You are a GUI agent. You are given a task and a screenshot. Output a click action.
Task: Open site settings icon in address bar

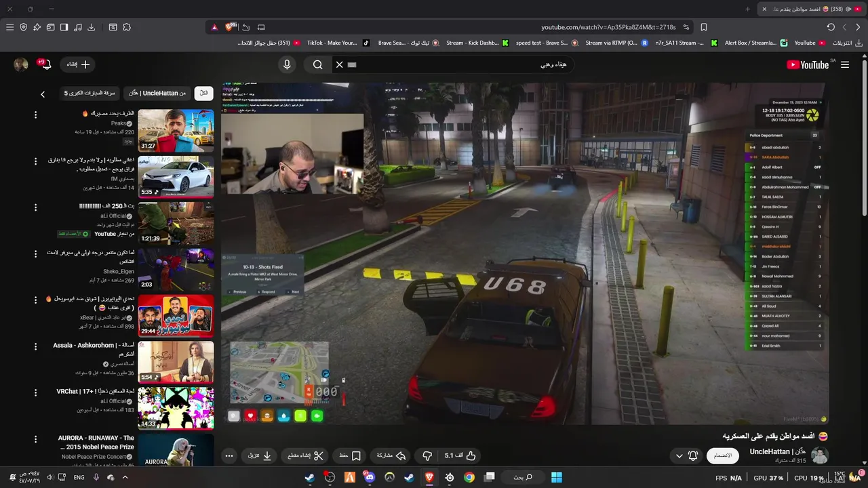tap(686, 27)
